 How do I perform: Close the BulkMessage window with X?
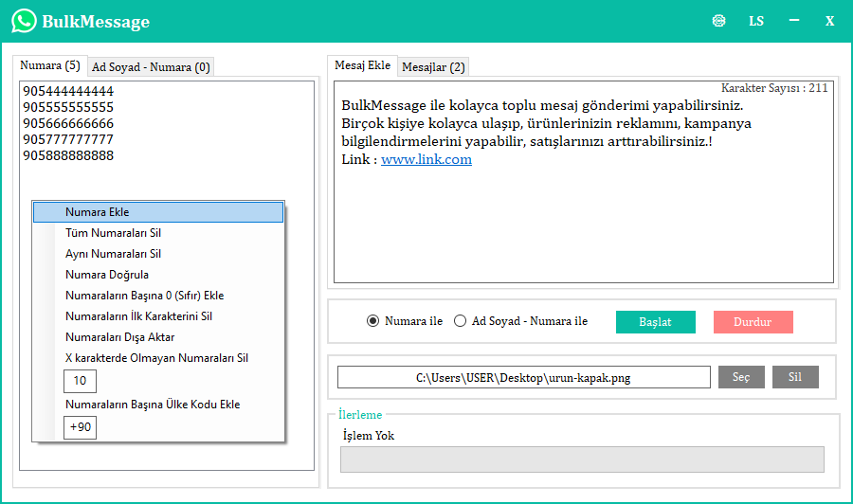829,21
